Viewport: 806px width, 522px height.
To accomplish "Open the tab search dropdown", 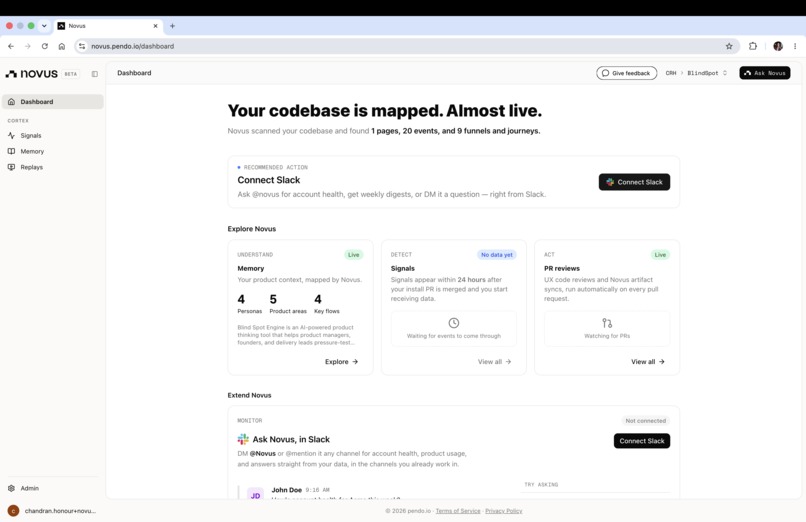I will point(44,26).
